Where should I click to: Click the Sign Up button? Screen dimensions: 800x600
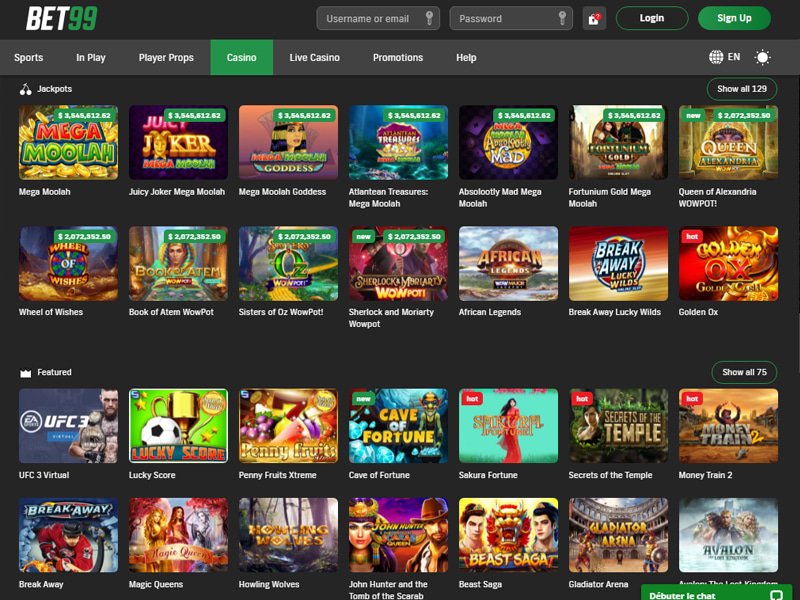click(734, 18)
